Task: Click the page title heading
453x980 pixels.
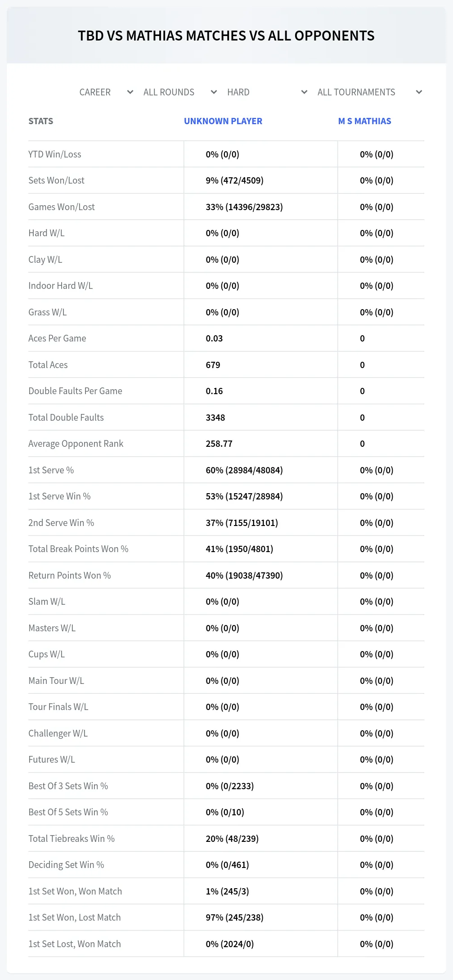Action: click(226, 36)
